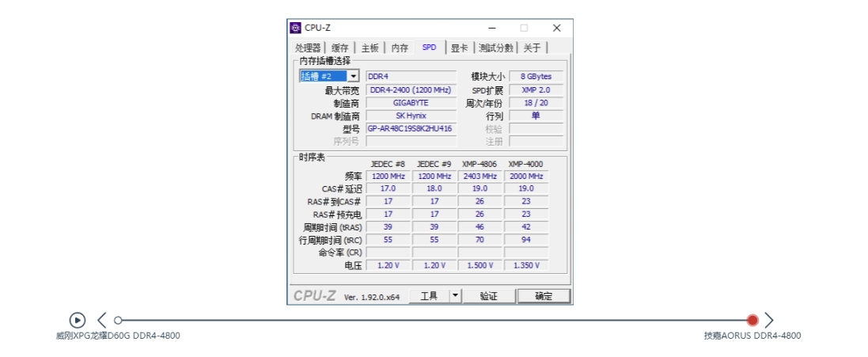Click the 验证 button
Viewport: 868px width, 357px height.
[489, 296]
